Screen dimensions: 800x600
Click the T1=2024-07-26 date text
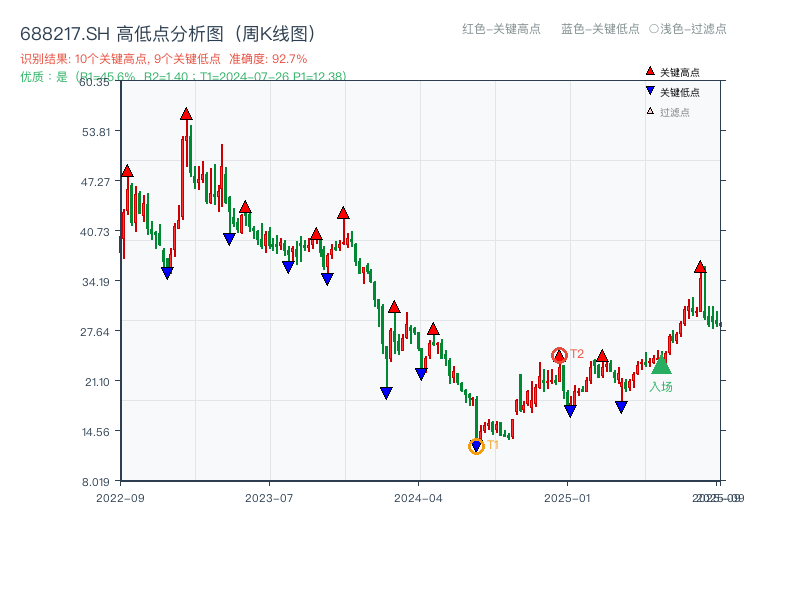click(248, 74)
